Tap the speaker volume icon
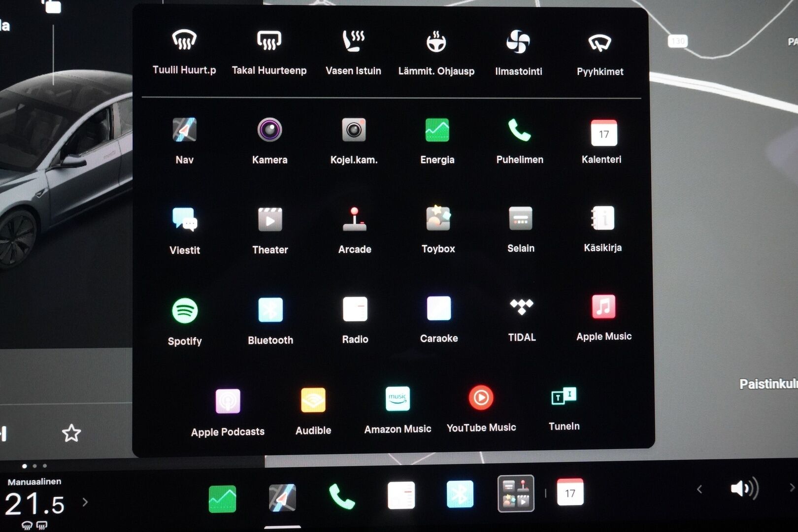Image resolution: width=798 pixels, height=532 pixels. [744, 488]
